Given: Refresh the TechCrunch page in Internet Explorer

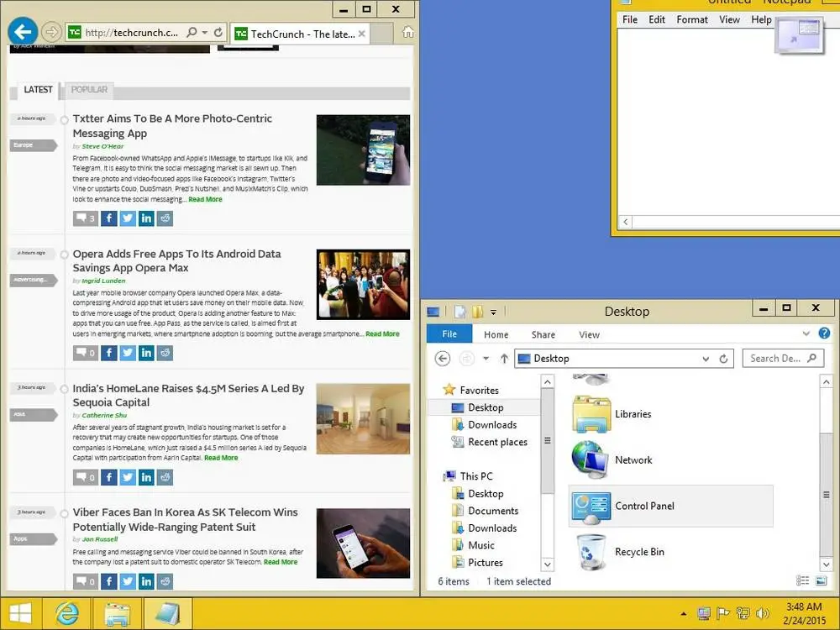Looking at the screenshot, I should (x=218, y=32).
